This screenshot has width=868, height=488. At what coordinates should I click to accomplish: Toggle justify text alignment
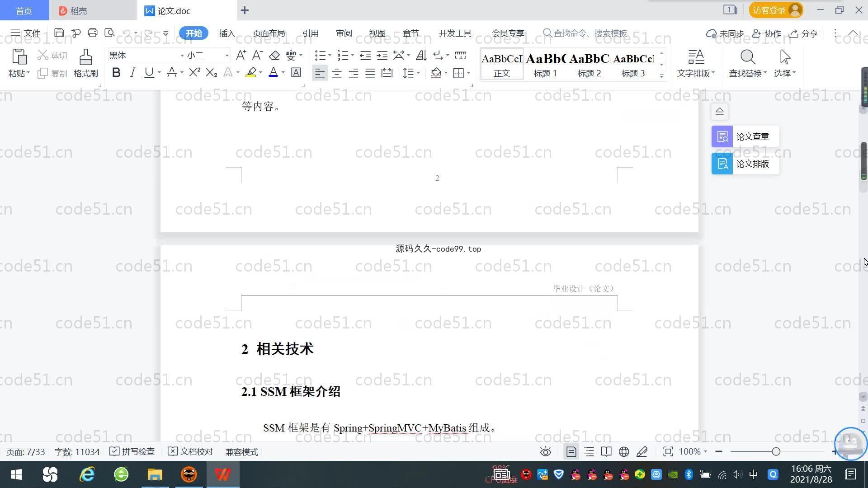(x=370, y=73)
